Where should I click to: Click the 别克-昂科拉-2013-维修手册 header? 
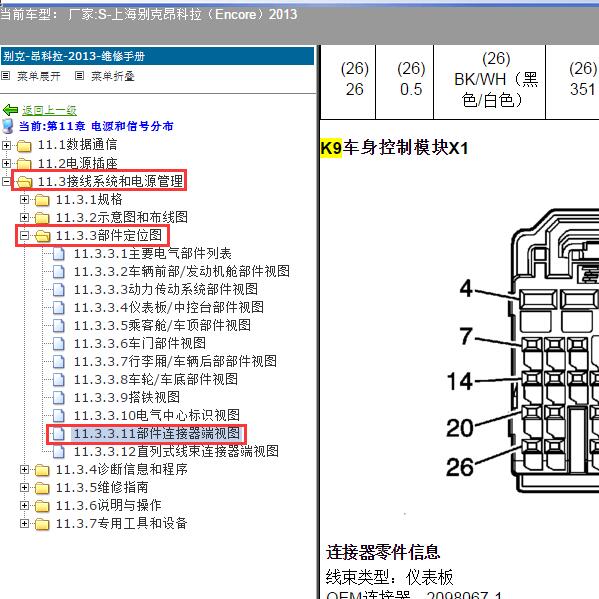[x=157, y=56]
